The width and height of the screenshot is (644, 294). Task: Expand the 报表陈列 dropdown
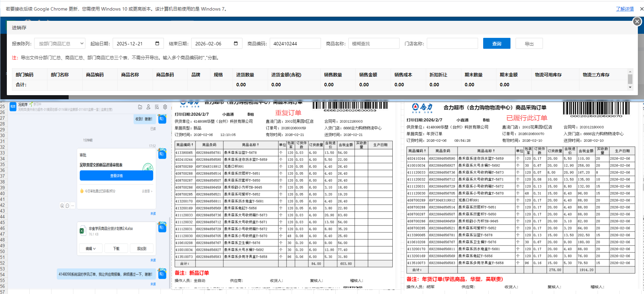(x=60, y=44)
